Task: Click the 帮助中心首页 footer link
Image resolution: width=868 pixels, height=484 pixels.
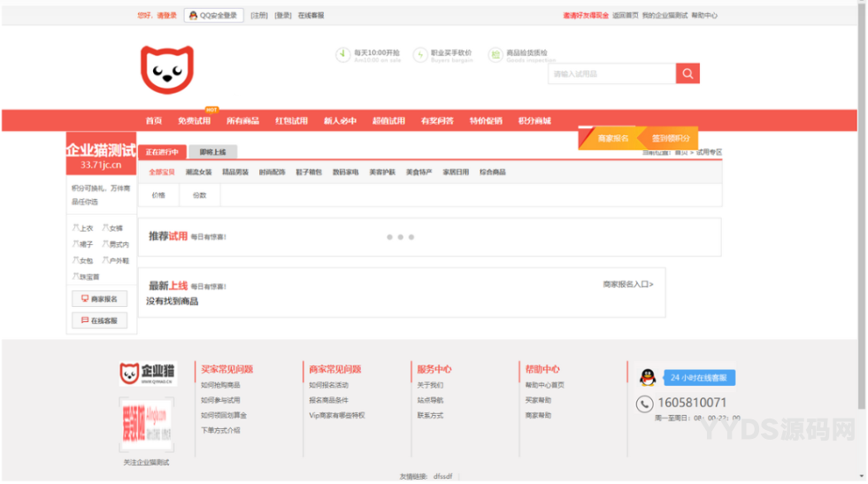Action: pos(545,385)
